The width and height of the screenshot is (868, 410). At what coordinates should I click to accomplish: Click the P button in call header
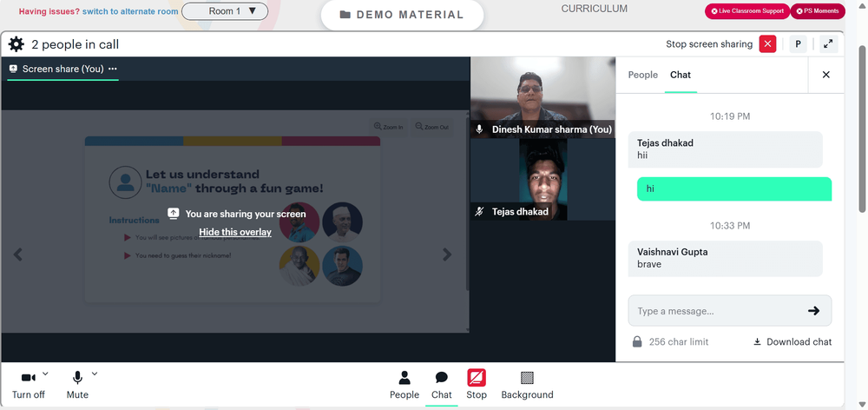pos(798,44)
